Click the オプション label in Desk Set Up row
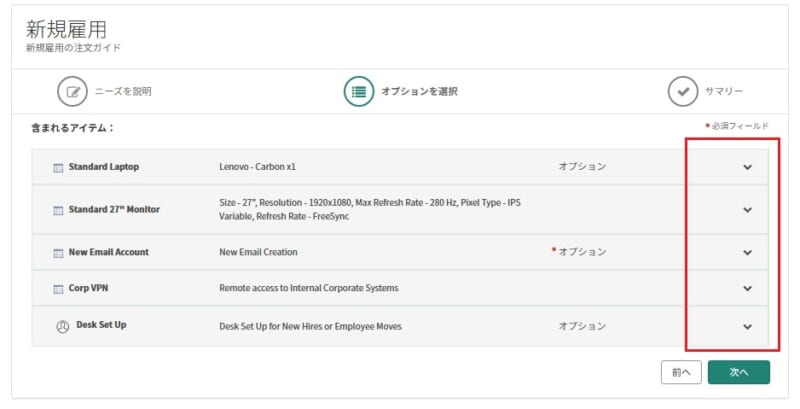The height and width of the screenshot is (409, 800). click(x=582, y=326)
